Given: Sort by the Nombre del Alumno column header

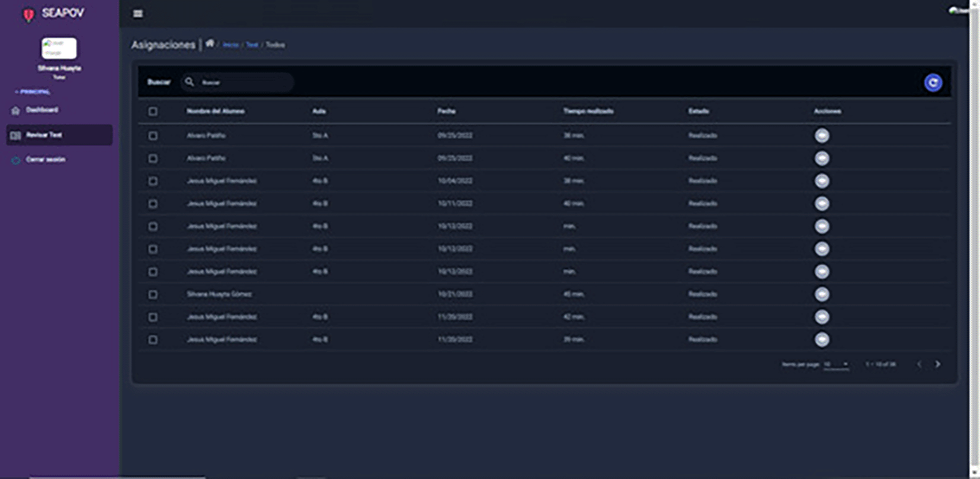Looking at the screenshot, I should pyautogui.click(x=216, y=111).
